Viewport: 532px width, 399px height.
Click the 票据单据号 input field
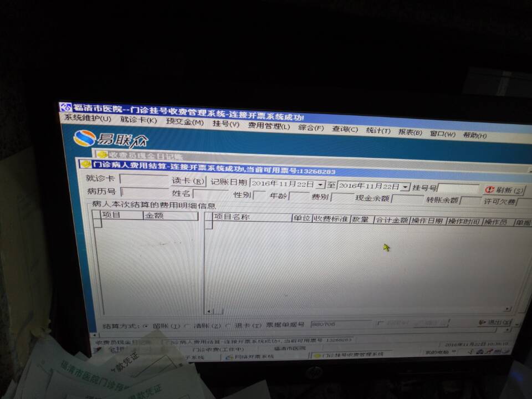pyautogui.click(x=341, y=324)
